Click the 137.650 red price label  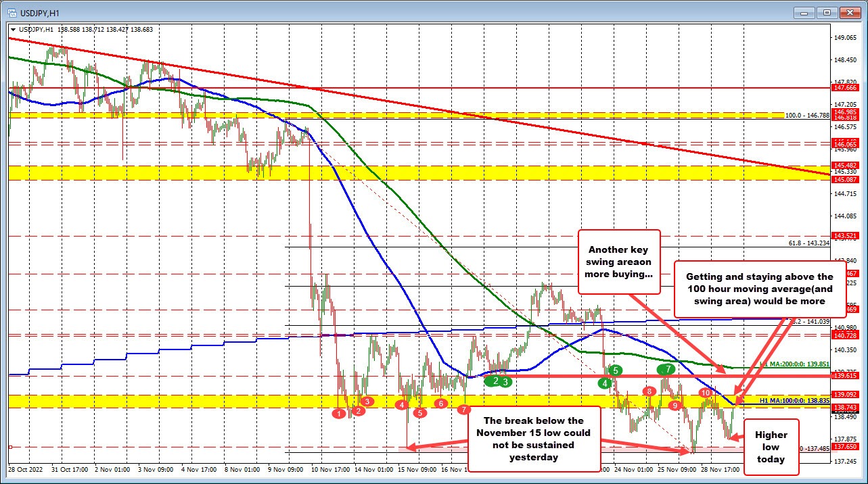(x=846, y=447)
